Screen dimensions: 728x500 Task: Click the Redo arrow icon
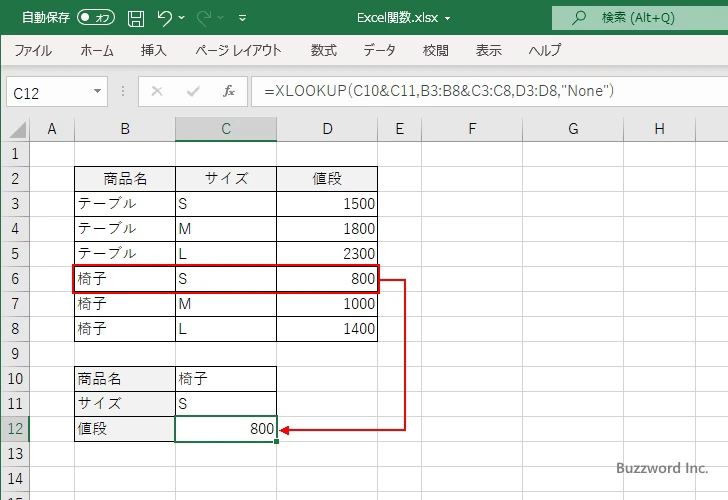(204, 18)
